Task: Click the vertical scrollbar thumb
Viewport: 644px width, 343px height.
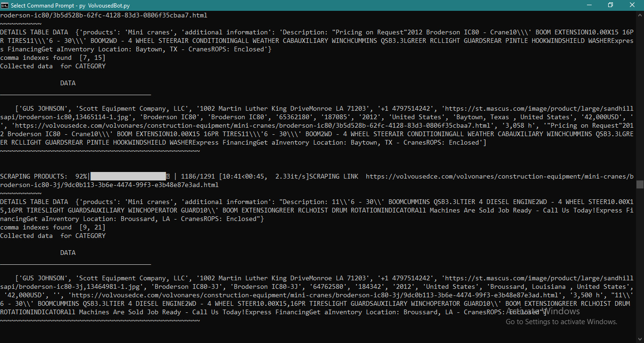Action: coord(640,184)
